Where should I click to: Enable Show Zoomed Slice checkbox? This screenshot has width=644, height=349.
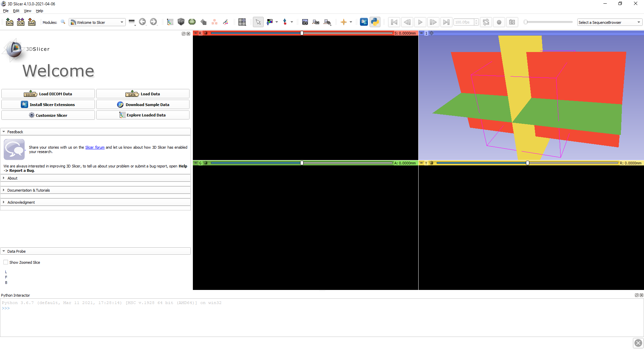coord(6,262)
